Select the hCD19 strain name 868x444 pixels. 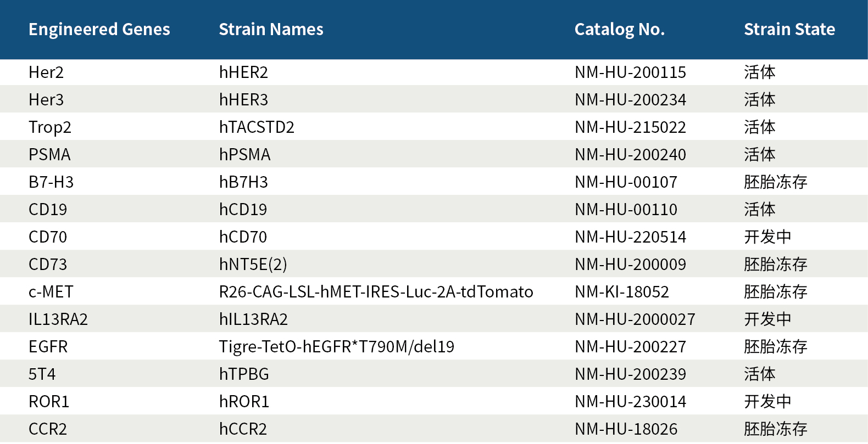click(243, 210)
